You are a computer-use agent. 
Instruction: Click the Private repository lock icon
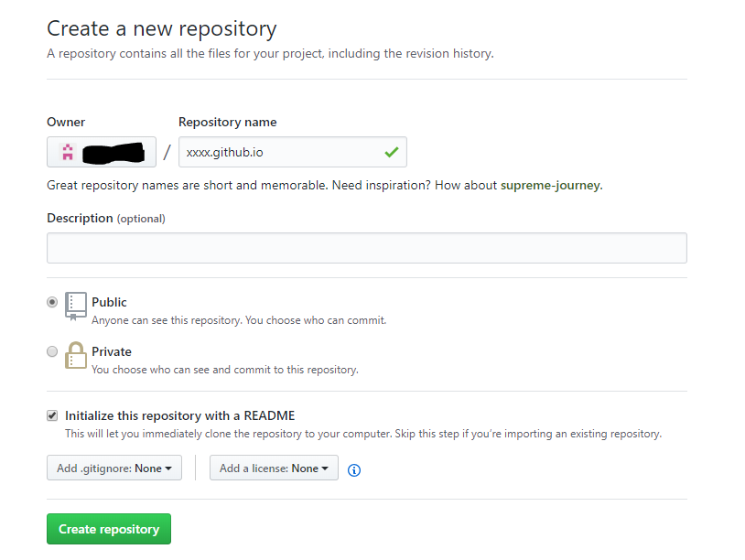tap(76, 355)
